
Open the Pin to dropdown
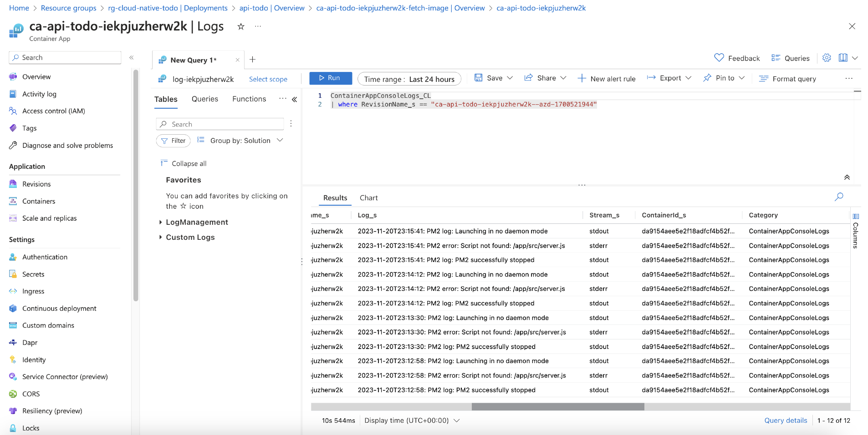coord(724,78)
